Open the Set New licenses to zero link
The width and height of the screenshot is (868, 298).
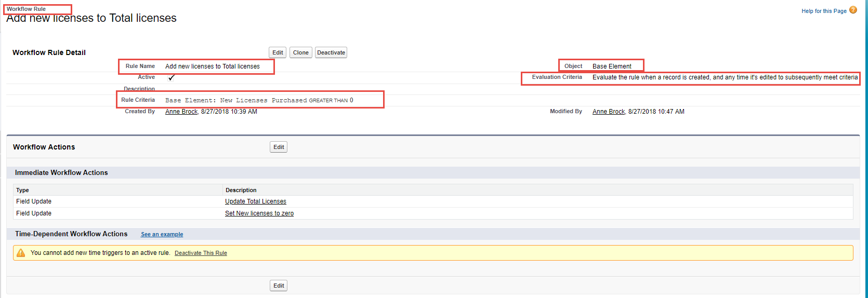click(x=259, y=213)
